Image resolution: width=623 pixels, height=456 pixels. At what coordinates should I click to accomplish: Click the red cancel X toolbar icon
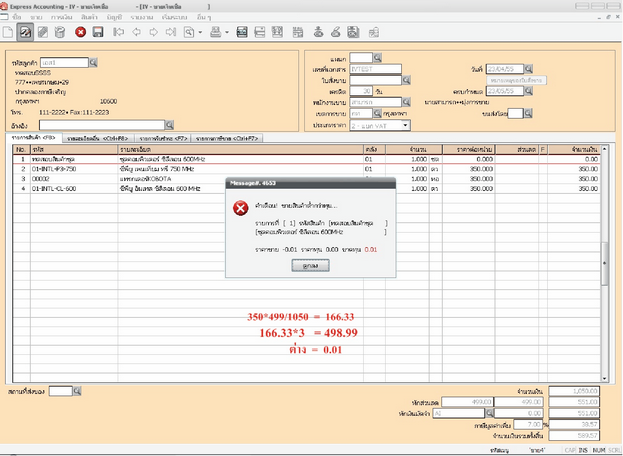pos(80,34)
